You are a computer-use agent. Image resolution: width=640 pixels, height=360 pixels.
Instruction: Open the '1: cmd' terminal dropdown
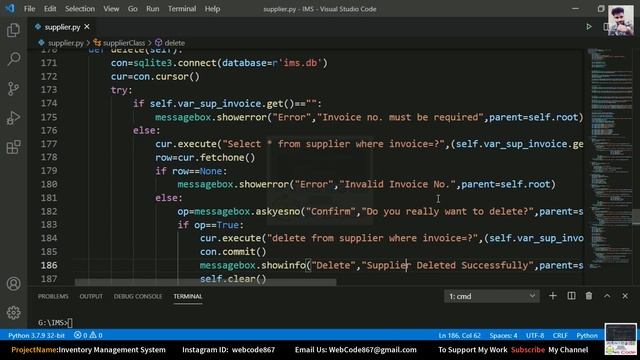click(x=491, y=296)
